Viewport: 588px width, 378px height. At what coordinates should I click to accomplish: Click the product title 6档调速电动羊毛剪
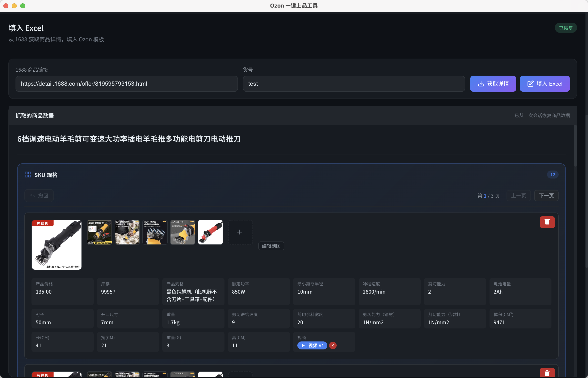pyautogui.click(x=129, y=139)
